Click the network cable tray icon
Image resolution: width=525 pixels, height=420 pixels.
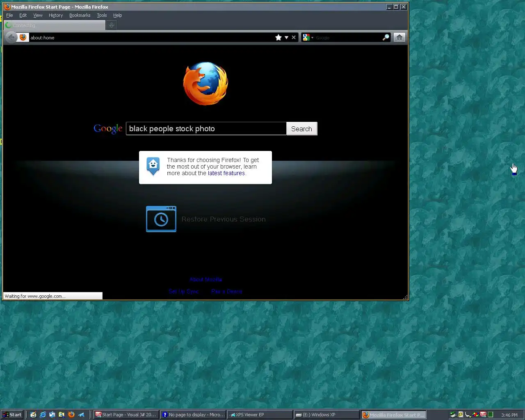coord(468,415)
